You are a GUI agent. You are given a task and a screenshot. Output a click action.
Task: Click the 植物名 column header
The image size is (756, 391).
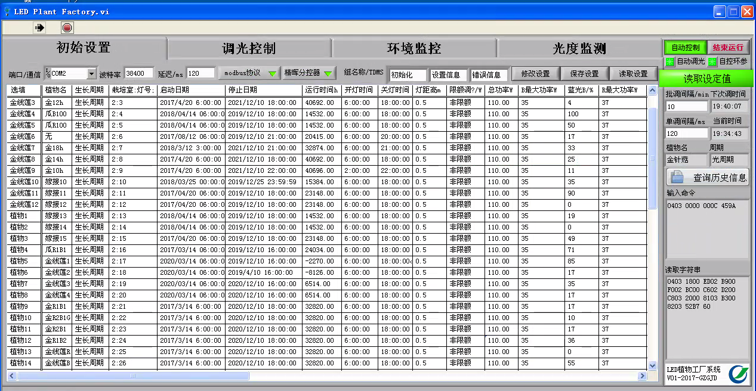tap(57, 90)
